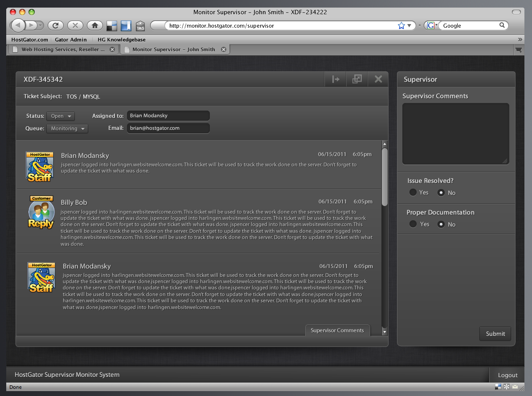This screenshot has width=532, height=396.
Task: Open the Gator Admin bookmark
Action: (70, 40)
